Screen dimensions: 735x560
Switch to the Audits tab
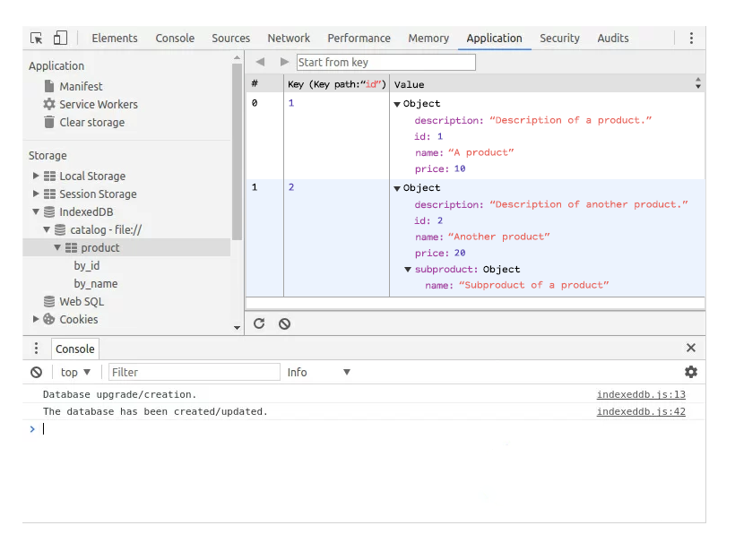[x=613, y=38]
